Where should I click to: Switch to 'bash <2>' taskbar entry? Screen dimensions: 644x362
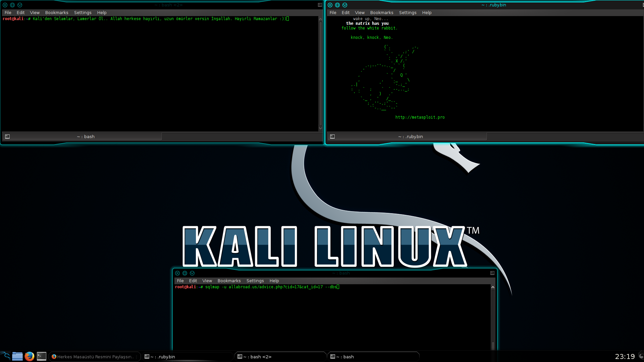(x=280, y=357)
